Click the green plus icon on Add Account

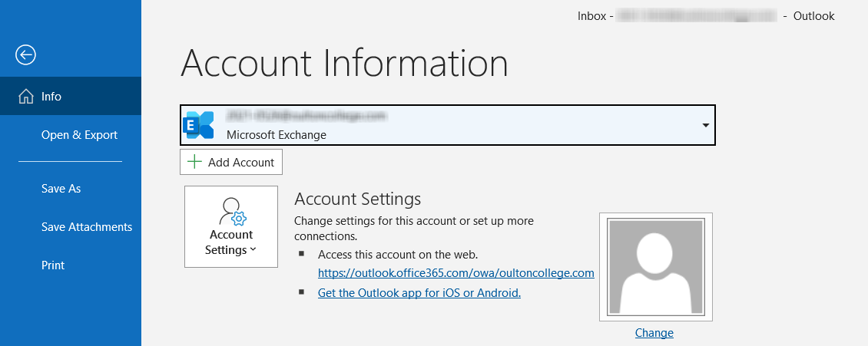click(x=194, y=162)
